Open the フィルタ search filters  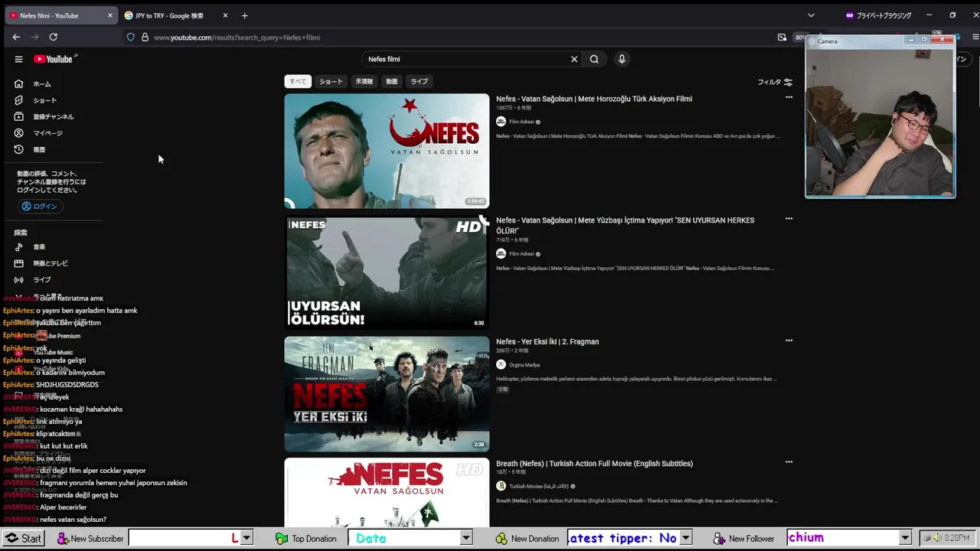click(x=775, y=82)
